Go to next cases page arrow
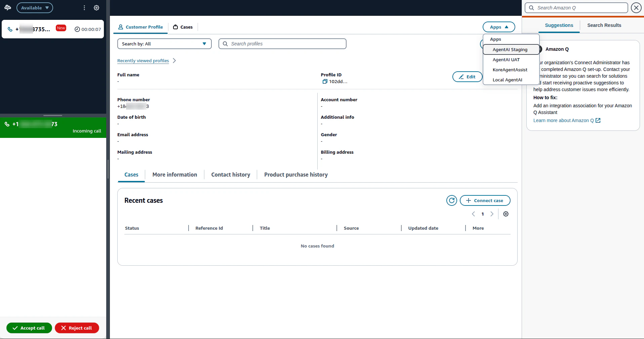 click(x=492, y=214)
